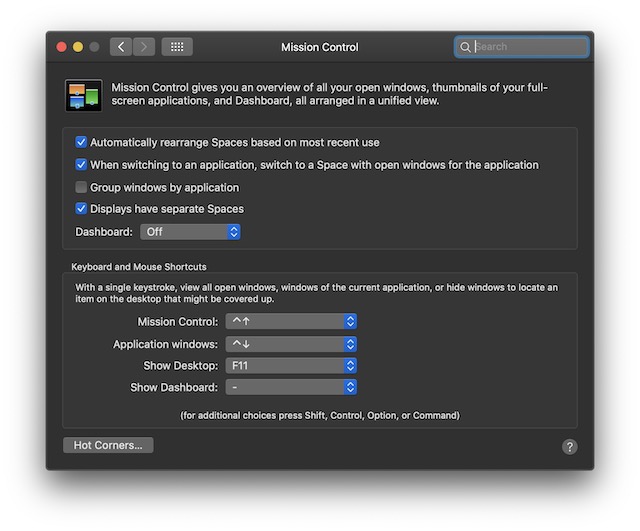
Task: Click the forward navigation arrow
Action: pyautogui.click(x=144, y=47)
